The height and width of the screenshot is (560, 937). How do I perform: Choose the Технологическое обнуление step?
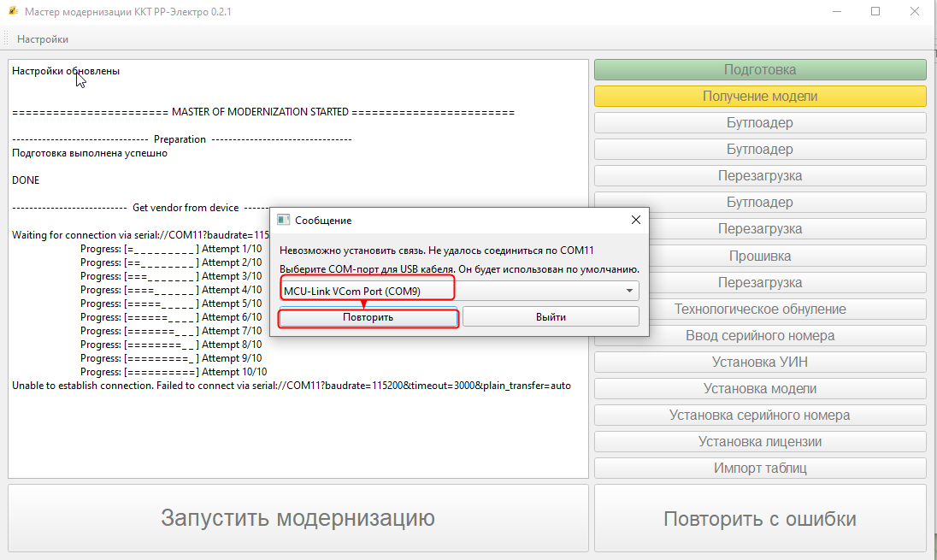tap(760, 309)
